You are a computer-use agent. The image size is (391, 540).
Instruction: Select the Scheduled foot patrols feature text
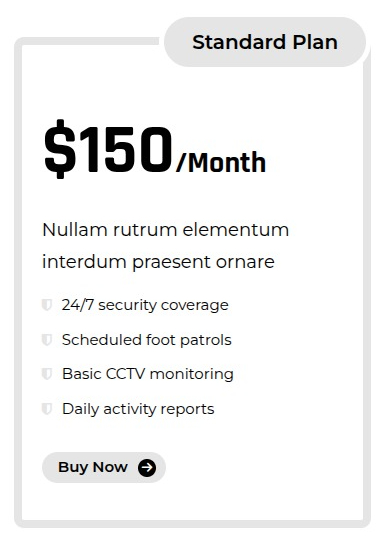pos(146,340)
